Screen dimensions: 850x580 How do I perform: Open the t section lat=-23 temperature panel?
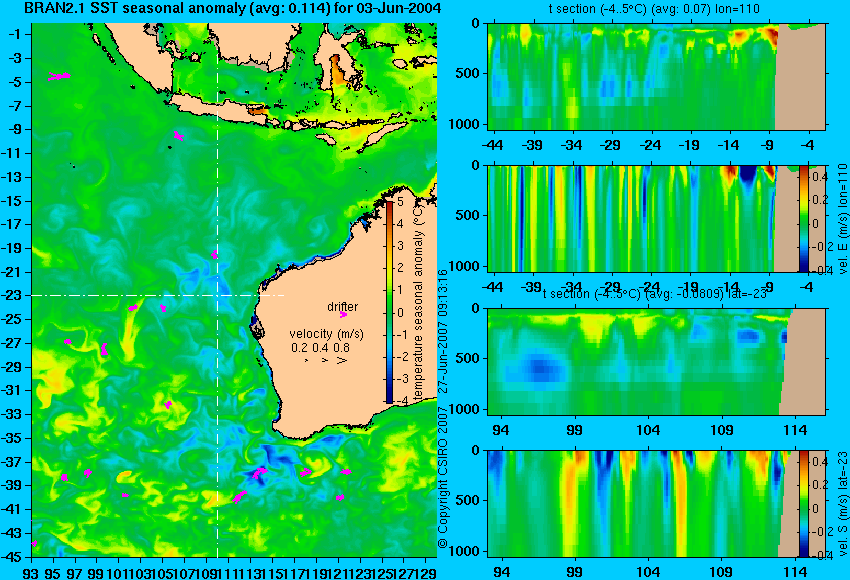click(x=656, y=362)
